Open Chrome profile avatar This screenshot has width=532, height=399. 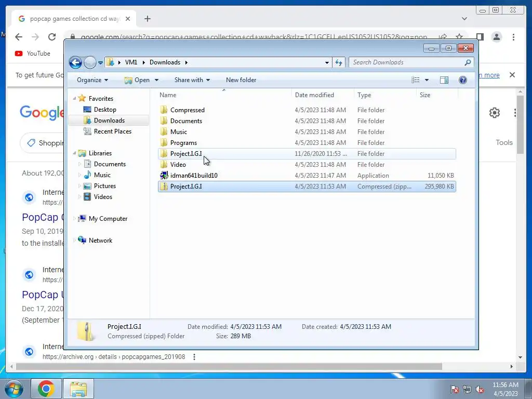pyautogui.click(x=496, y=37)
